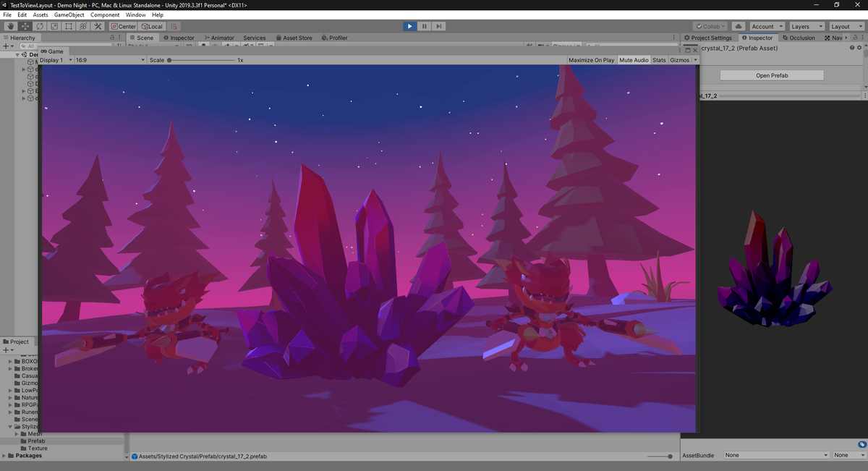Collapse the Stylized folder
This screenshot has width=868, height=471.
tap(10, 426)
